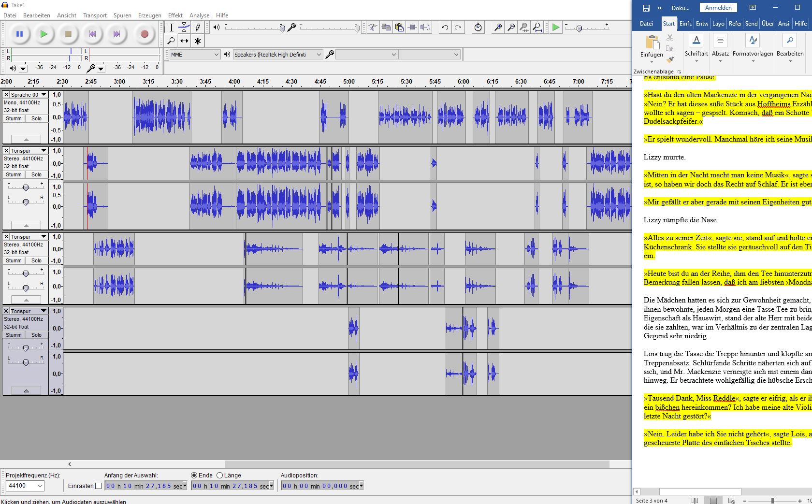This screenshot has width=812, height=504.
Task: Open the Effekt menu
Action: click(x=175, y=15)
